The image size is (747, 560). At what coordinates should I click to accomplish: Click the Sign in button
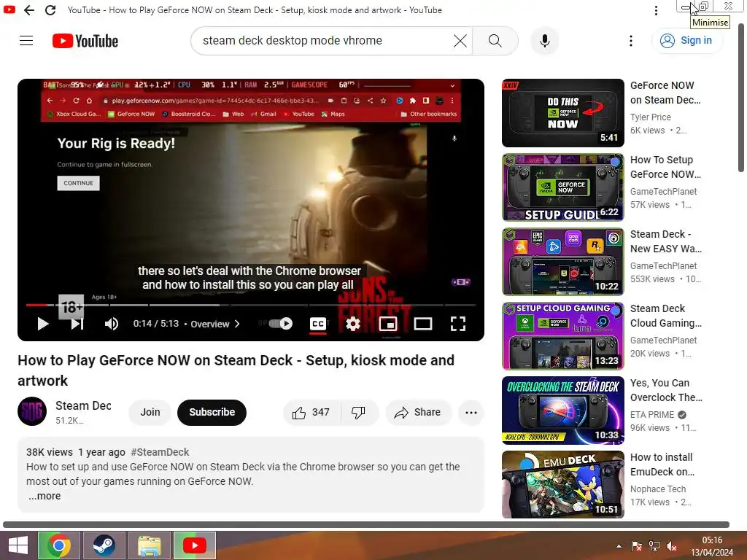tap(686, 41)
